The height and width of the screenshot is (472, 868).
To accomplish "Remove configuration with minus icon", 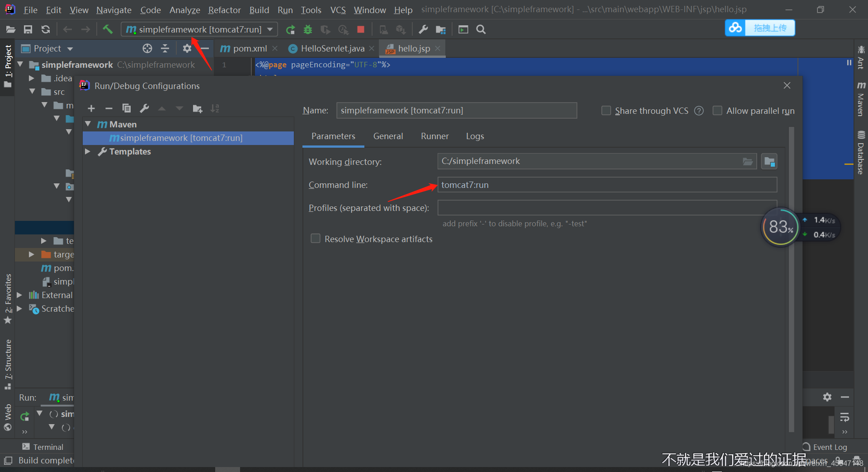I will (x=108, y=108).
